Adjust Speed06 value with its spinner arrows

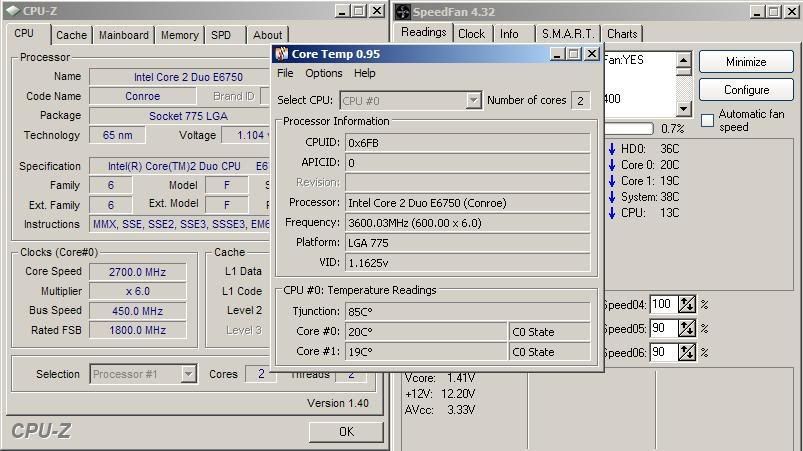point(687,352)
